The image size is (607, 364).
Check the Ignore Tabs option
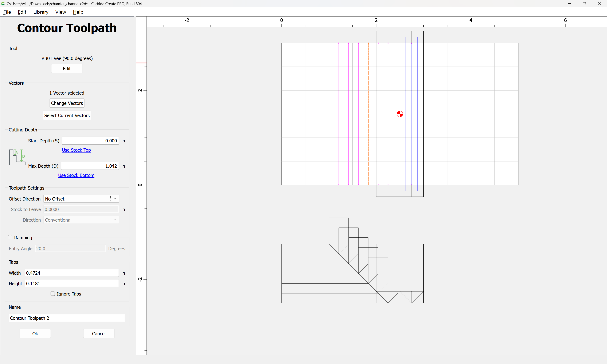point(53,294)
